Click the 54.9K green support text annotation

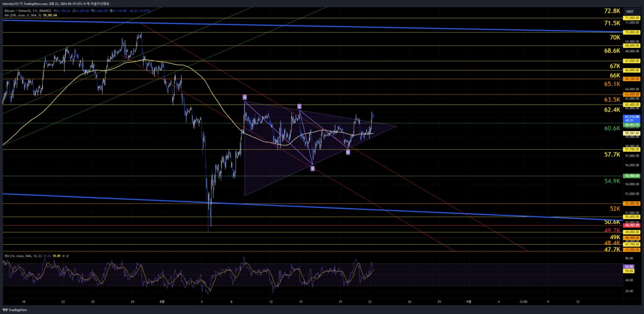pos(612,181)
